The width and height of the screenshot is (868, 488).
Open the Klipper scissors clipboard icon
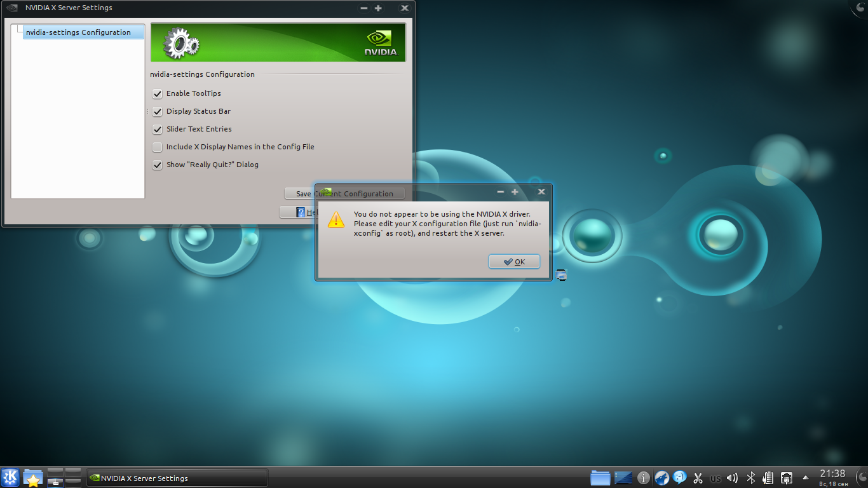698,478
